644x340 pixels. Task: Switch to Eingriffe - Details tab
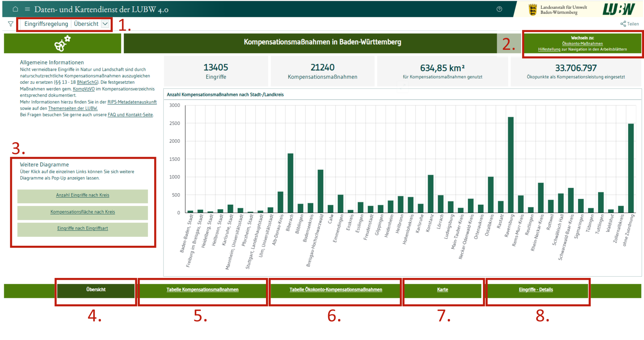(536, 290)
